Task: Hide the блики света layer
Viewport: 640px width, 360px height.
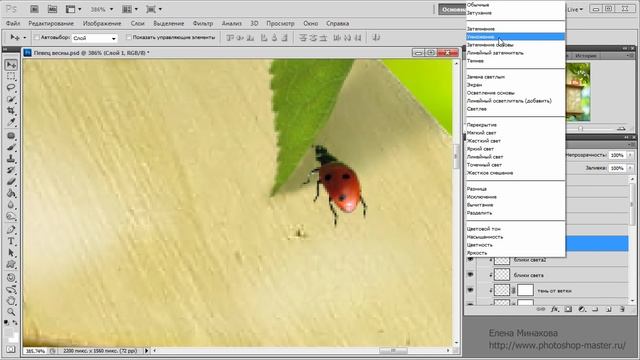Action: (470, 275)
